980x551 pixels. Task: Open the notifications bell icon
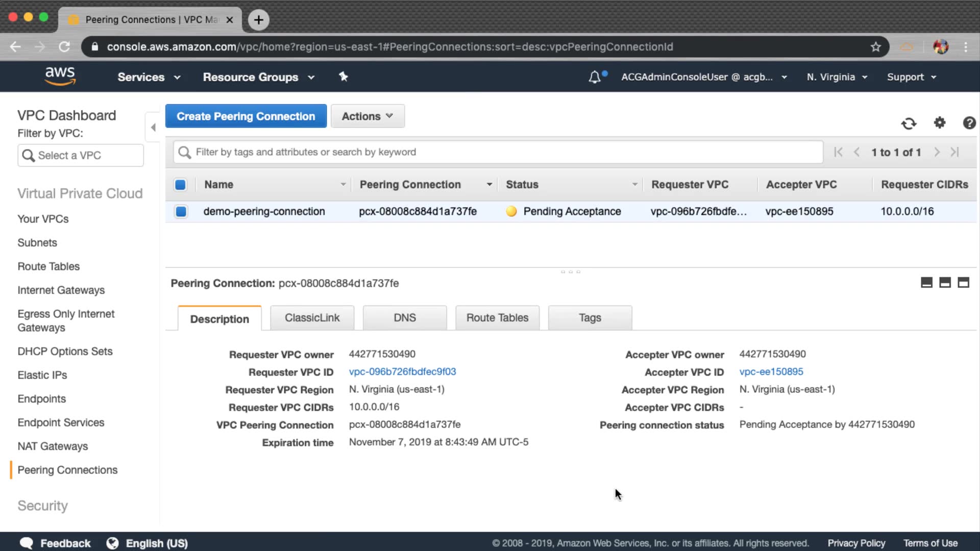pyautogui.click(x=595, y=77)
